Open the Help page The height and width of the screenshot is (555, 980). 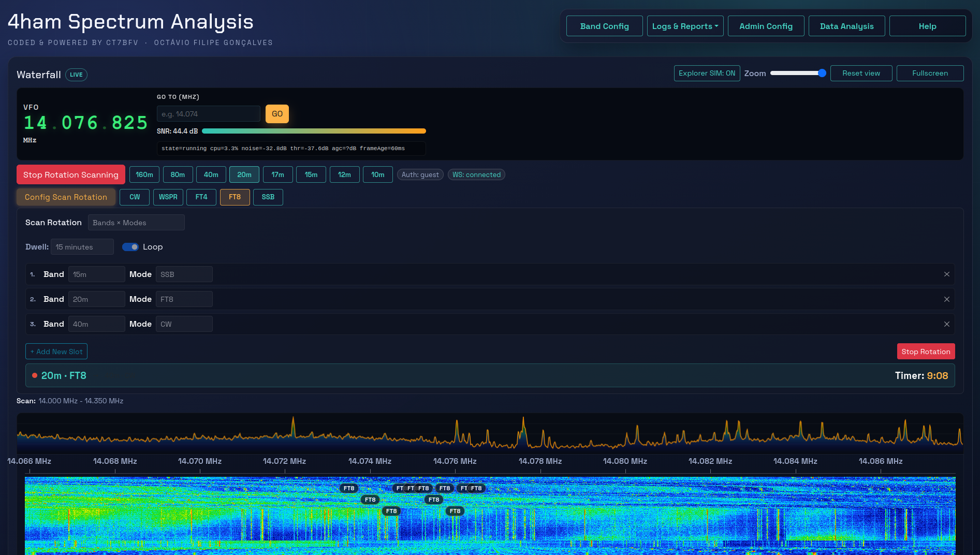pyautogui.click(x=927, y=26)
